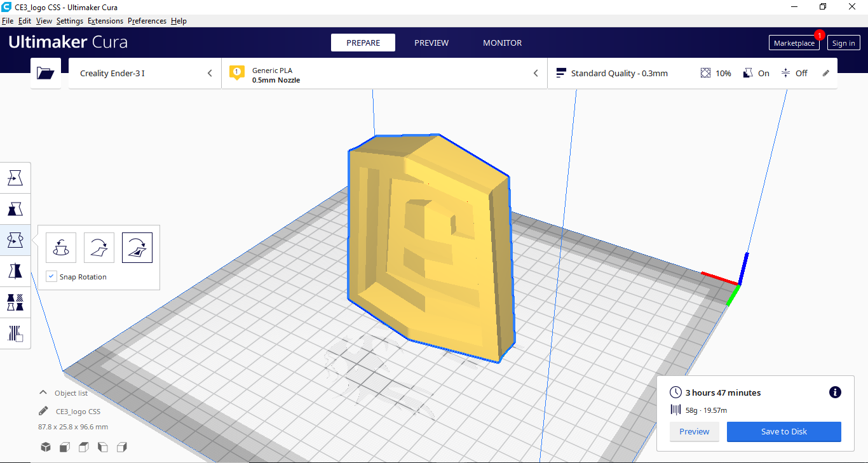Click the pencil icon in print settings bar
868x463 pixels.
(826, 73)
